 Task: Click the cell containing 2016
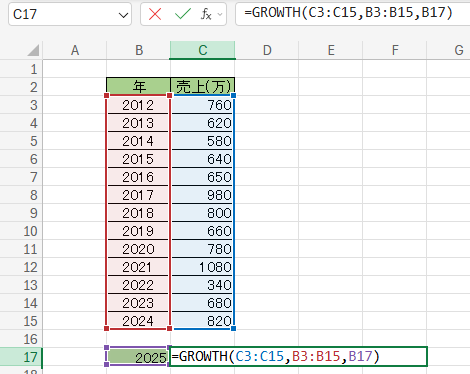click(138, 177)
